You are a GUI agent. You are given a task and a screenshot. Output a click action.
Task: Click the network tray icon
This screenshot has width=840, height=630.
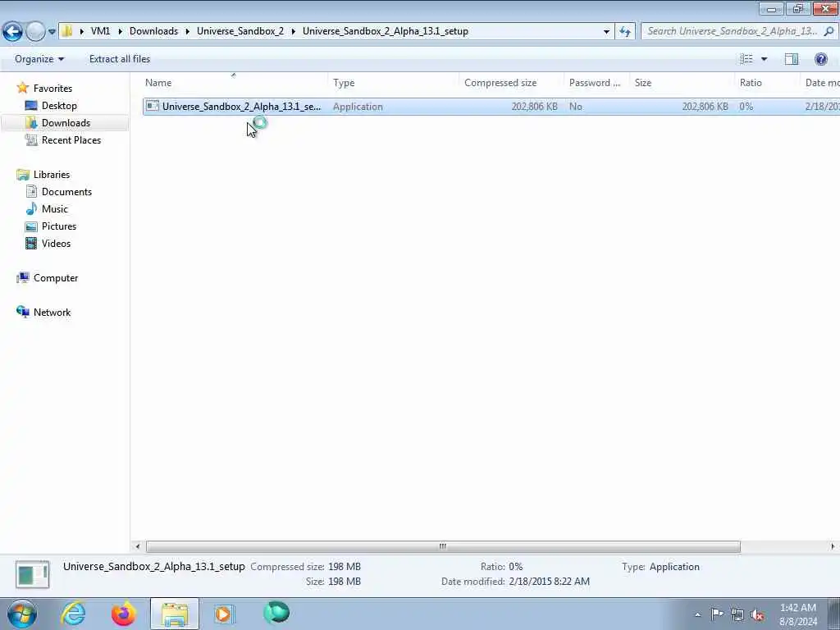(x=737, y=614)
